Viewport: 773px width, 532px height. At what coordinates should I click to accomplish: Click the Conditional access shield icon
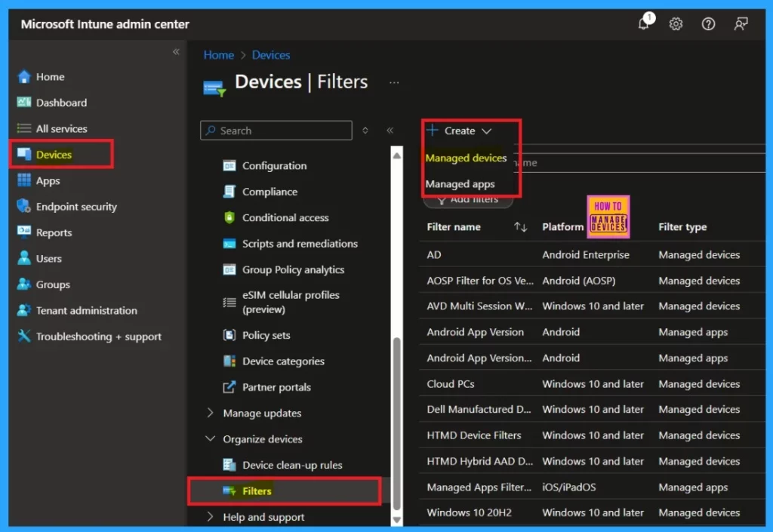click(229, 218)
